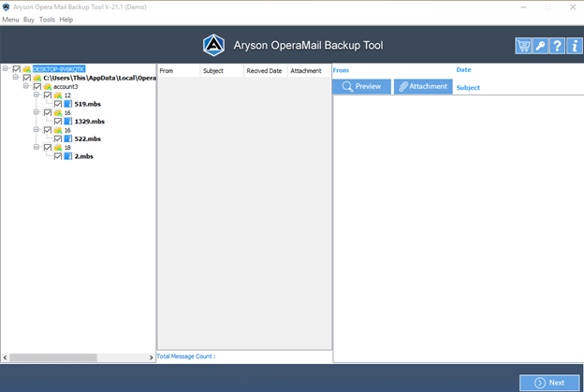
Task: Open the question mark help icon
Action: point(557,46)
